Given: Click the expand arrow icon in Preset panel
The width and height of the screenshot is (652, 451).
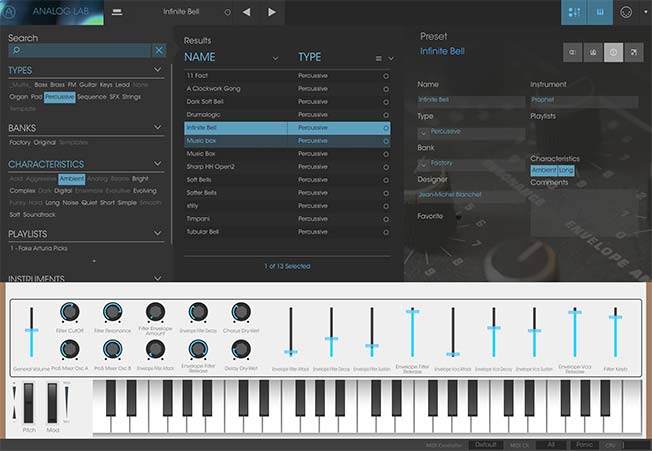Looking at the screenshot, I should [x=634, y=52].
